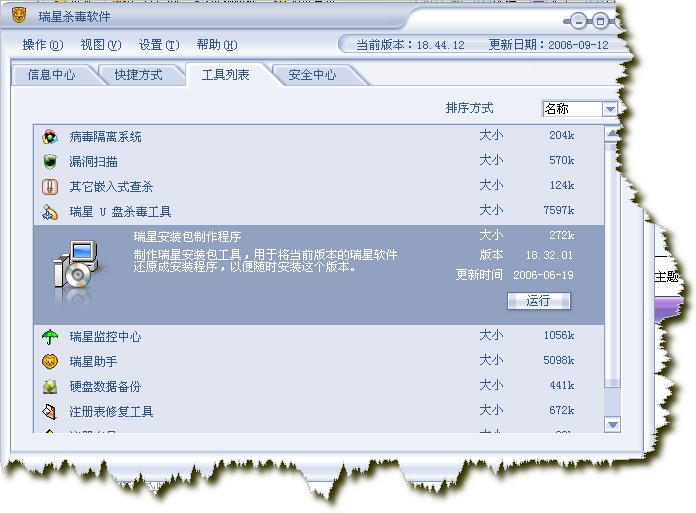
Task: Click the 瑞星助手 lion icon
Action: point(50,362)
